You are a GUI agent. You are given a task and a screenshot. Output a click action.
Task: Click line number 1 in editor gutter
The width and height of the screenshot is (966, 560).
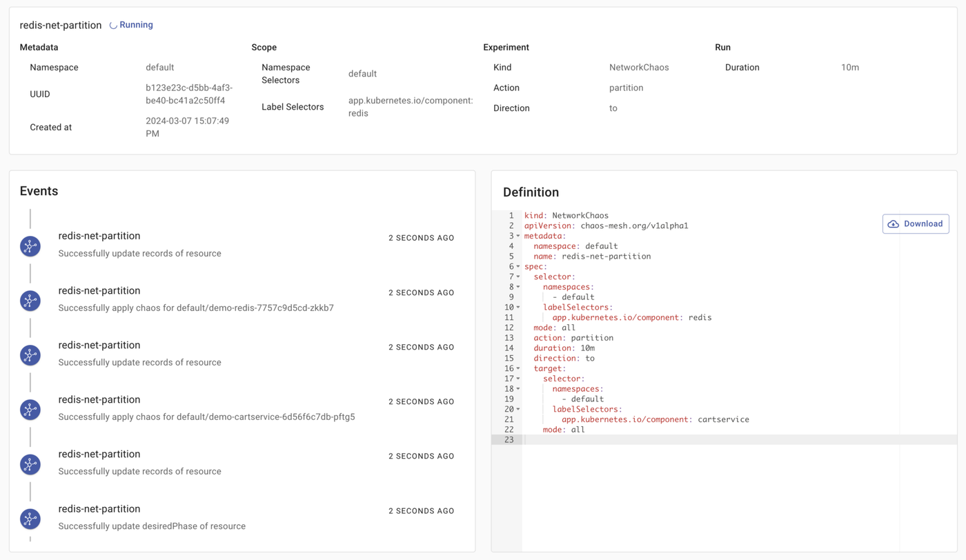point(511,215)
